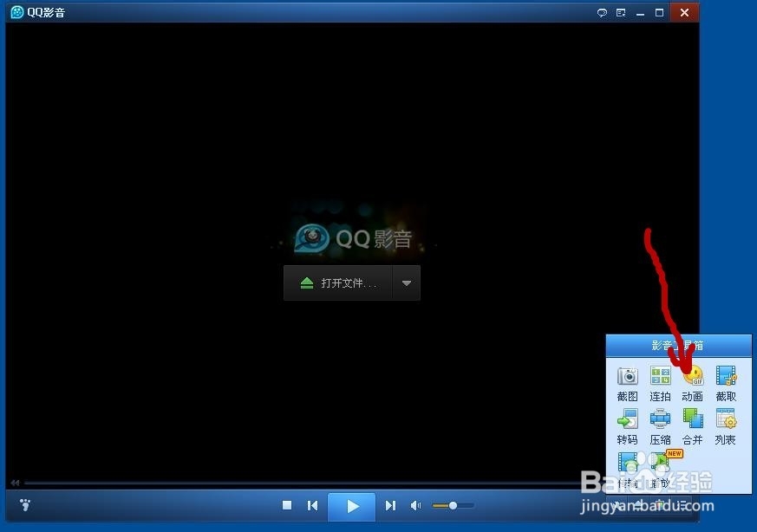This screenshot has height=532, width=757.
Task: Open the 截取 video clip tool
Action: coord(726,384)
